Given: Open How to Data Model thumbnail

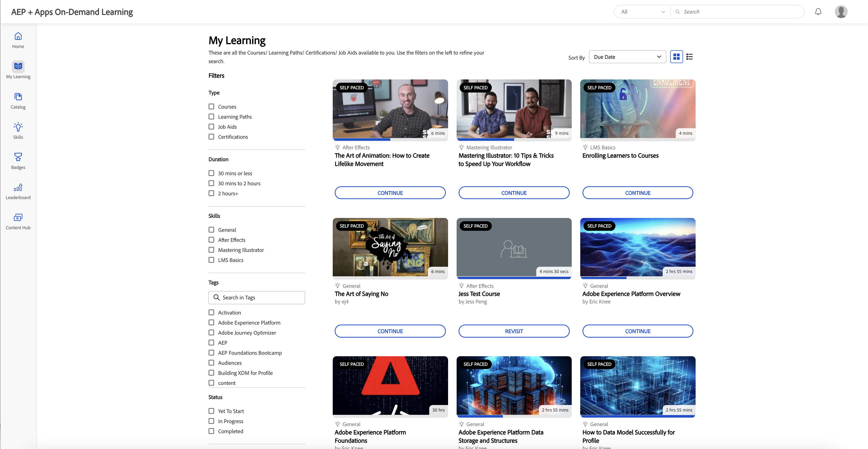Looking at the screenshot, I should 638,385.
